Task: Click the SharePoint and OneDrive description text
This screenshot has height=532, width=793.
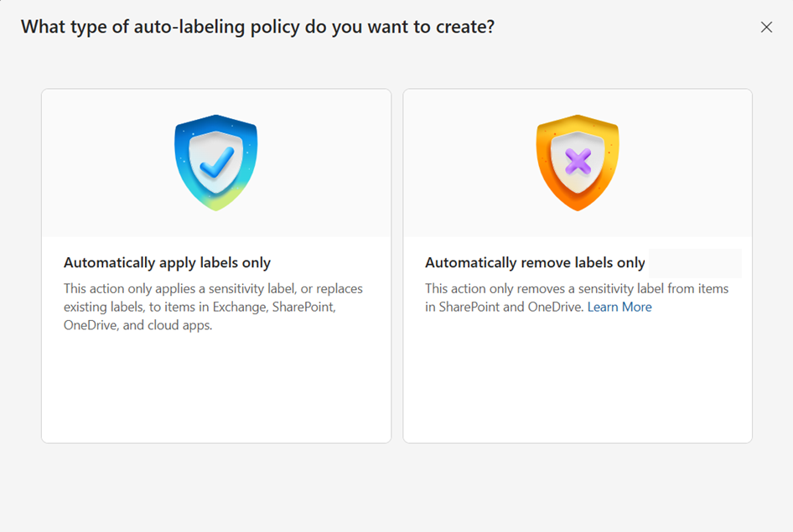Action: [576, 297]
